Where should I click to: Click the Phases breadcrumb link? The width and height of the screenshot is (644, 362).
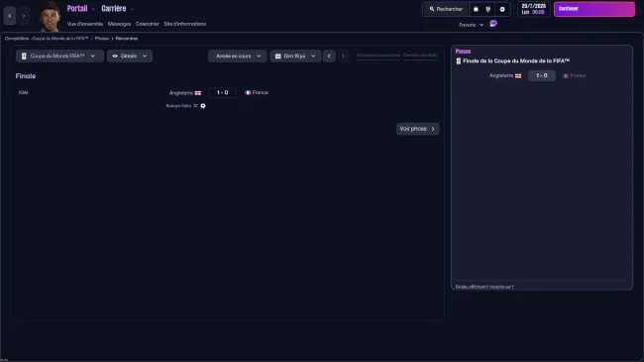pos(102,39)
